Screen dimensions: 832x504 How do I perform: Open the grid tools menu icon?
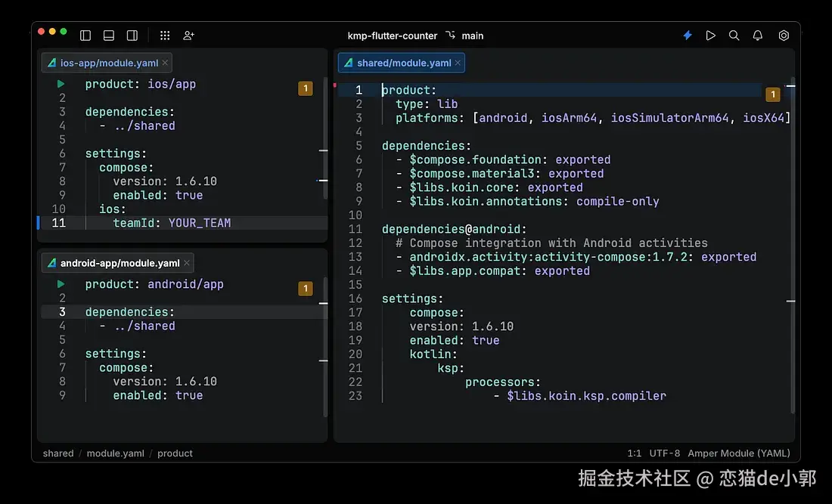[165, 36]
